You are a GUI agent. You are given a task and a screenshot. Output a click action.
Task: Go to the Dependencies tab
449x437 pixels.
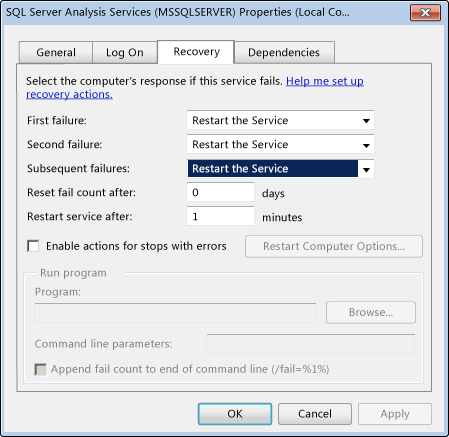point(284,52)
